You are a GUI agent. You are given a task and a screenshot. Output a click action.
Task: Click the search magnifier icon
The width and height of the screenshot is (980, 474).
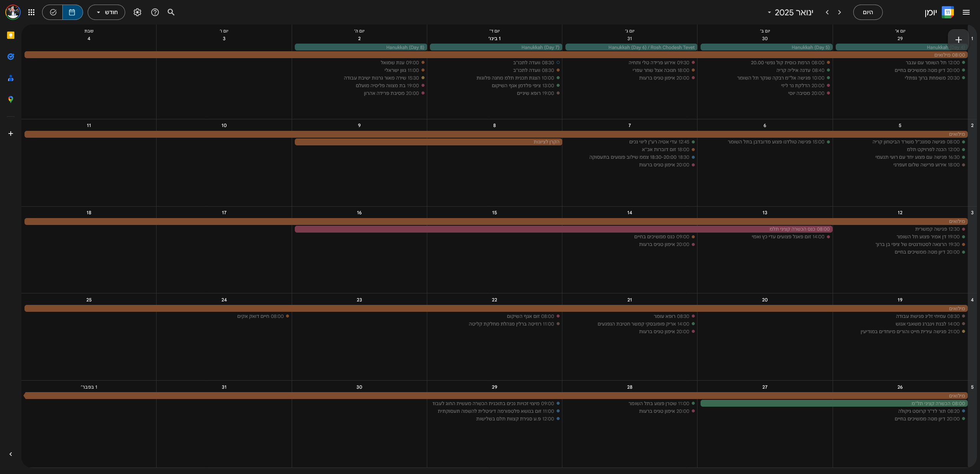(171, 12)
